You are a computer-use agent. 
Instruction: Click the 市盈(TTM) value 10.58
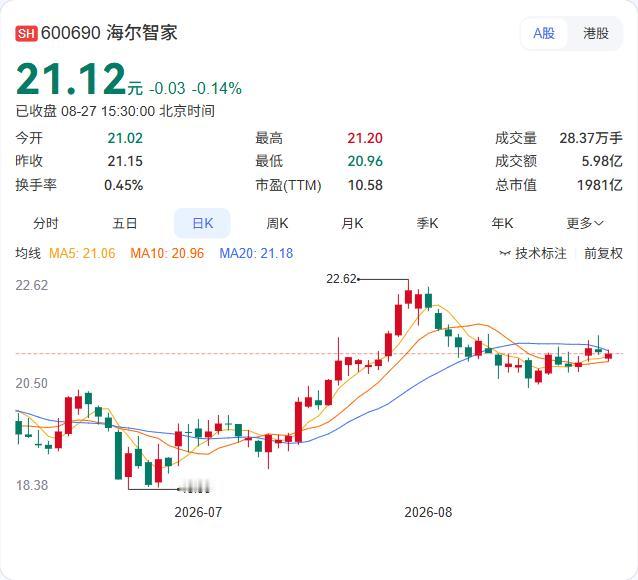pos(365,185)
